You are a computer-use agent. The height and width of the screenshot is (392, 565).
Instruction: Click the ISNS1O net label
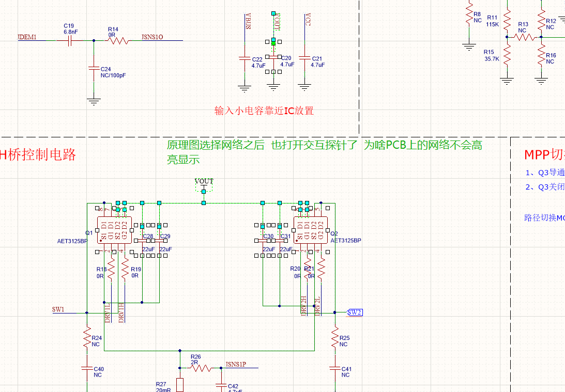pyautogui.click(x=152, y=37)
